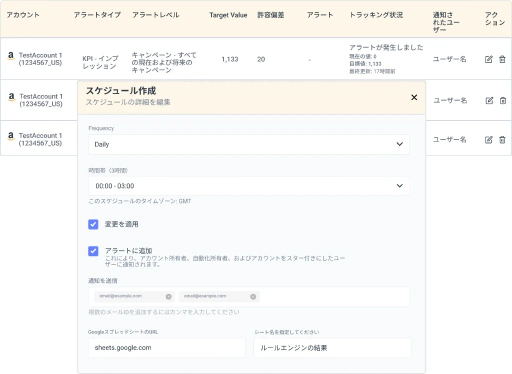Open the Frequency dropdown showing Daily
This screenshot has width=512, height=374.
coord(249,144)
